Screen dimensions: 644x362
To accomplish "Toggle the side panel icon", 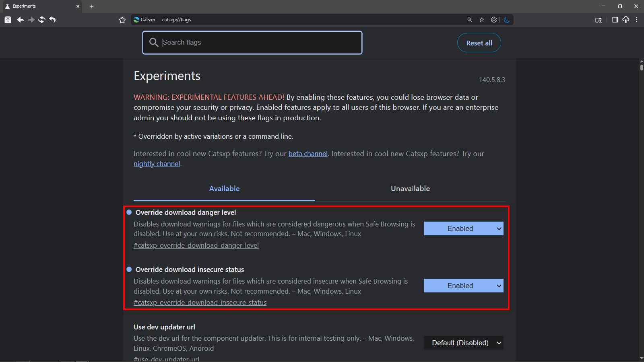I will click(615, 20).
